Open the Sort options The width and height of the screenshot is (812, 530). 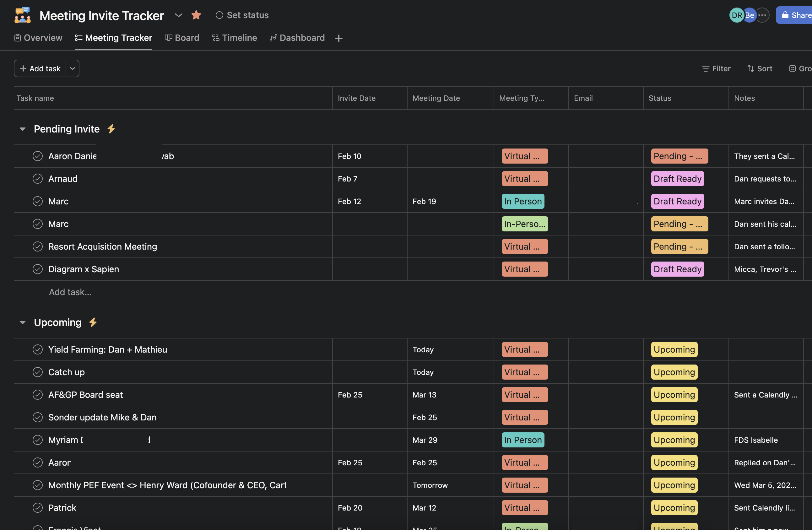(x=760, y=68)
